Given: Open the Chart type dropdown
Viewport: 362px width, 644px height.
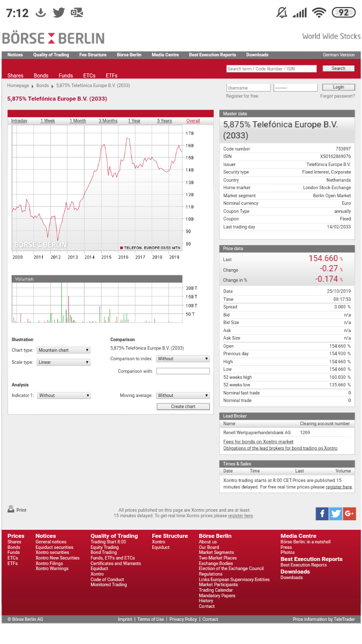Looking at the screenshot, I should point(63,350).
